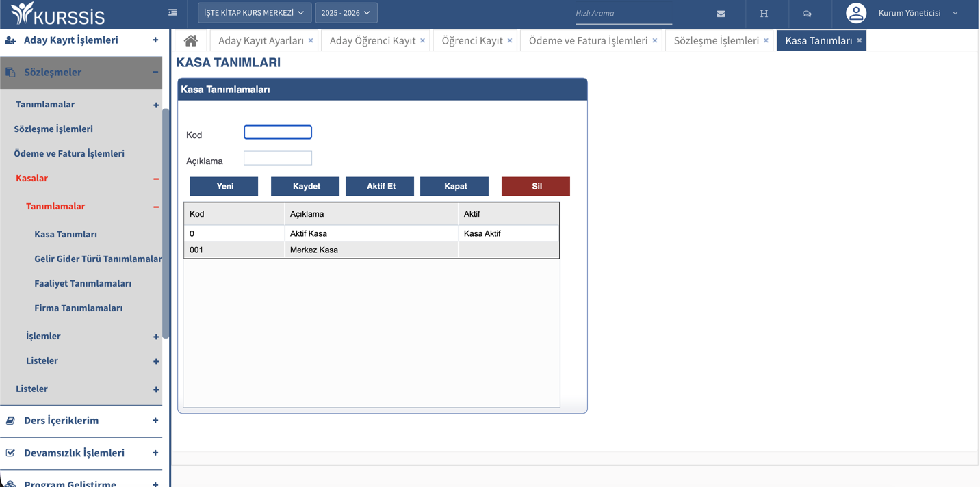Click the H icon in header
980x487 pixels.
(764, 14)
